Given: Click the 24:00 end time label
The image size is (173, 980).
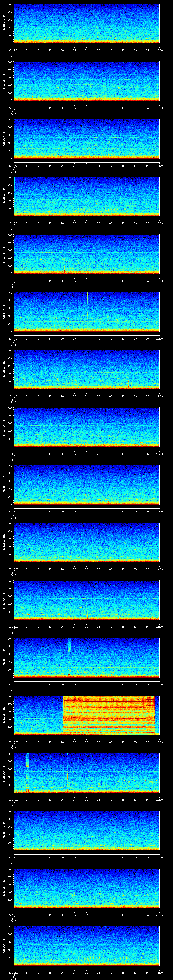Looking at the screenshot, I should pyautogui.click(x=160, y=569).
